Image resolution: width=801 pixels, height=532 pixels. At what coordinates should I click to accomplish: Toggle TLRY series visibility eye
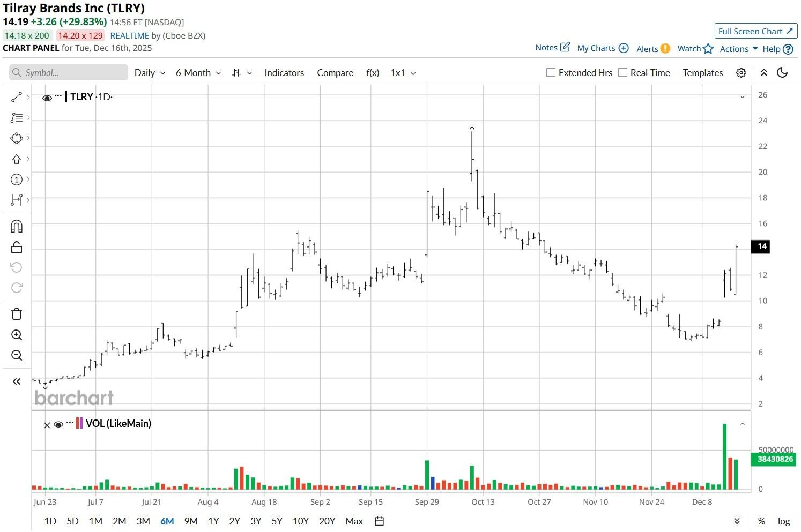pos(47,98)
